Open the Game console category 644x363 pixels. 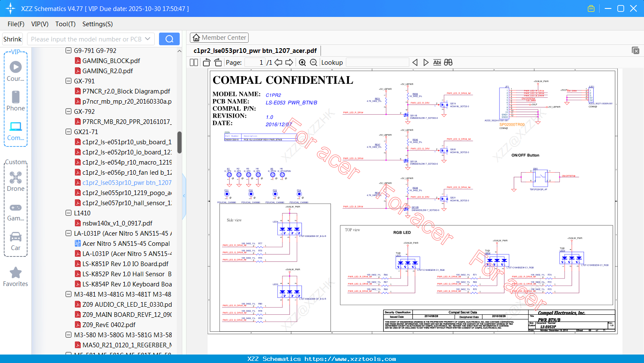[16, 212]
